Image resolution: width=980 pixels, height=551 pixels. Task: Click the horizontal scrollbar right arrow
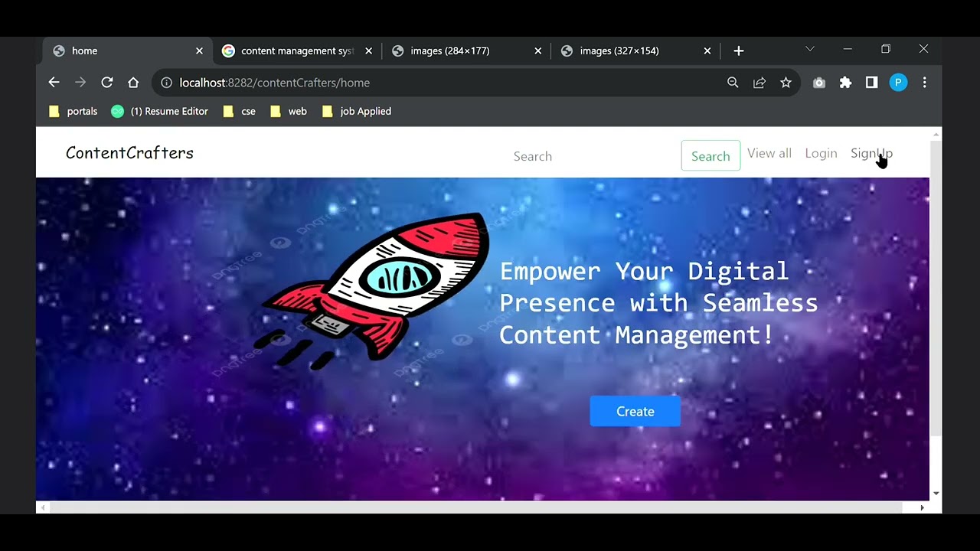coord(922,507)
